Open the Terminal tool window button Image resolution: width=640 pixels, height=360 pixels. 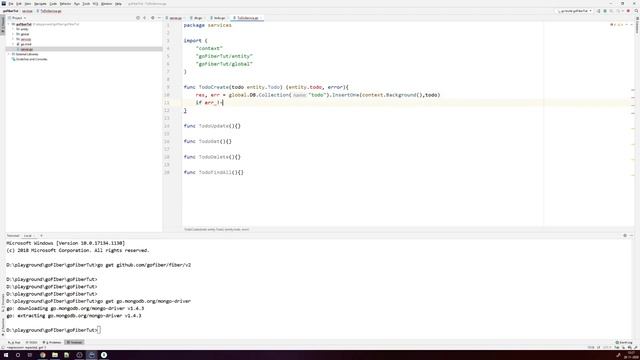pyautogui.click(x=75, y=343)
